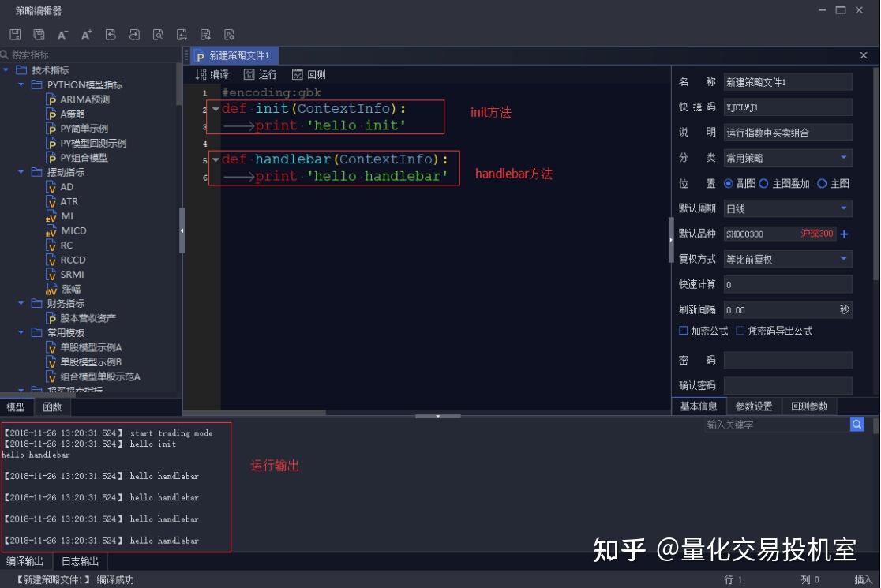Viewport: 881px width, 588px height.
Task: Click the 密码 password input field
Action: click(x=786, y=360)
